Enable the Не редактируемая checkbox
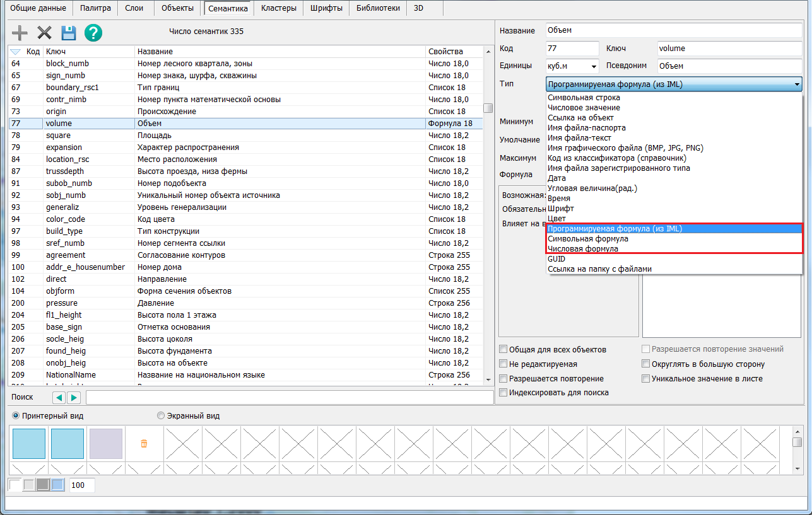The width and height of the screenshot is (812, 515). click(503, 364)
